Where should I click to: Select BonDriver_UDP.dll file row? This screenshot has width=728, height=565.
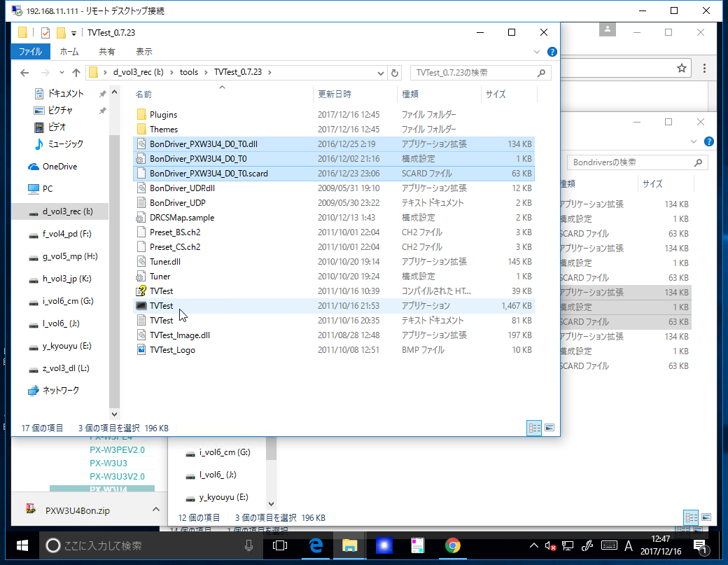click(x=334, y=188)
